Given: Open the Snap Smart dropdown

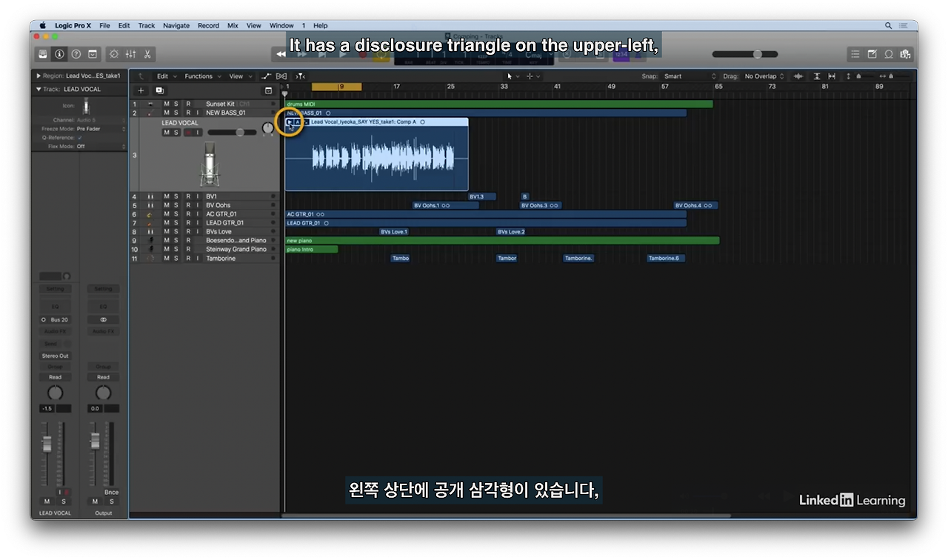Looking at the screenshot, I should (x=690, y=76).
